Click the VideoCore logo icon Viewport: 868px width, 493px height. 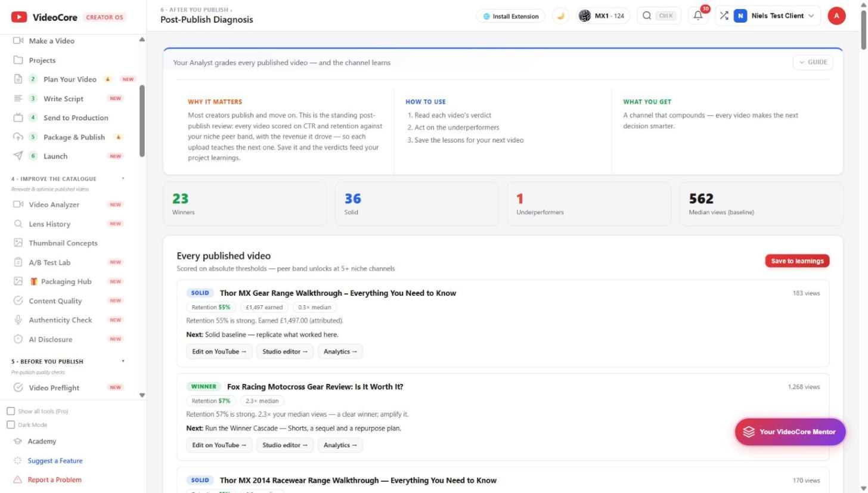coord(19,17)
